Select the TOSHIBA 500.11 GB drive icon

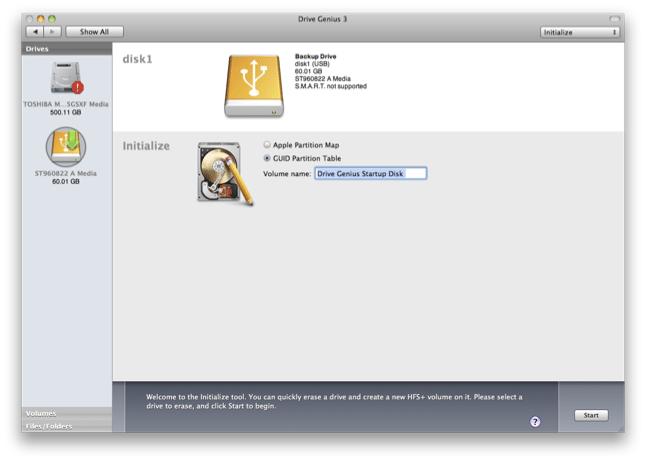(x=66, y=77)
